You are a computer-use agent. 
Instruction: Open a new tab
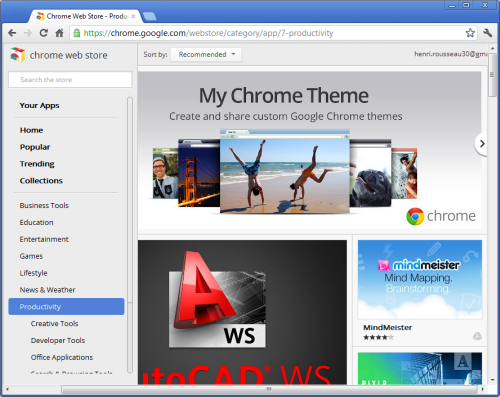tap(150, 16)
